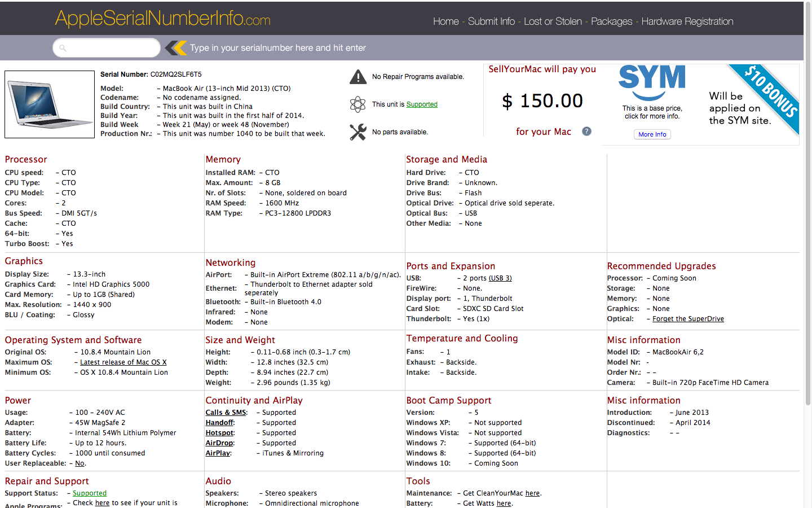This screenshot has height=508, width=812.
Task: Click the question mark help icon
Action: pyautogui.click(x=586, y=132)
